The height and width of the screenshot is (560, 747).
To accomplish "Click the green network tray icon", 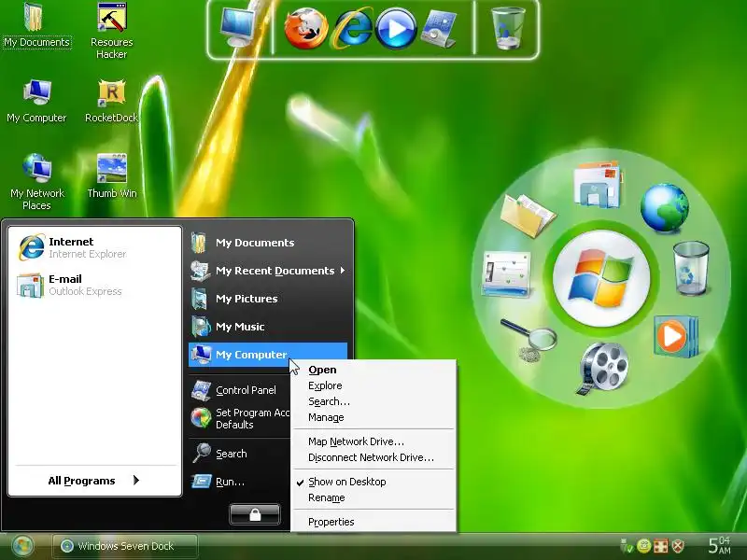I will [627, 546].
